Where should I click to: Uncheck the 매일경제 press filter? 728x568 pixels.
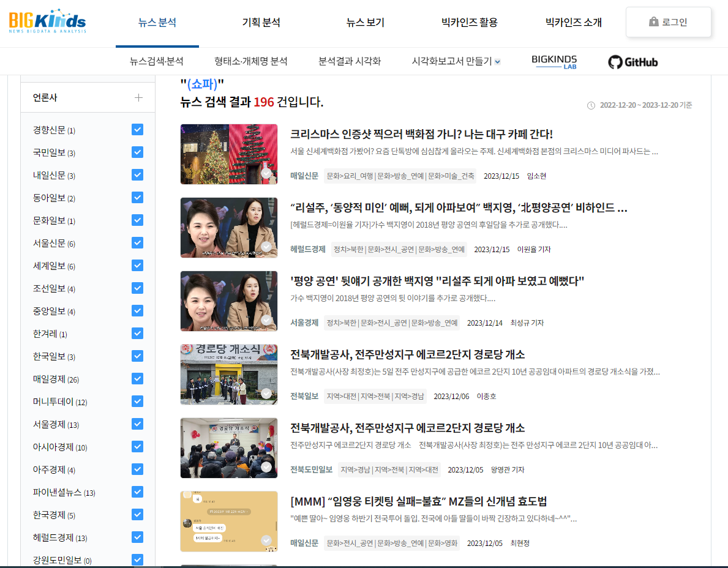click(137, 378)
